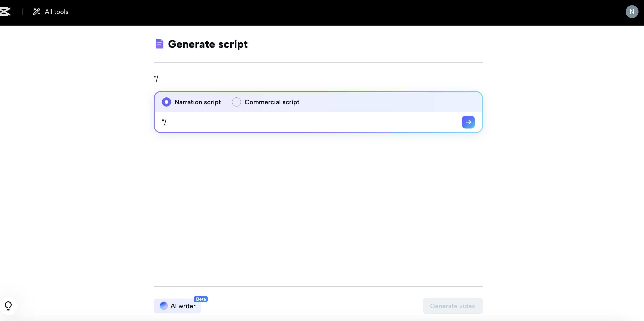
Task: Click the Generate script heading
Action: pos(208,44)
